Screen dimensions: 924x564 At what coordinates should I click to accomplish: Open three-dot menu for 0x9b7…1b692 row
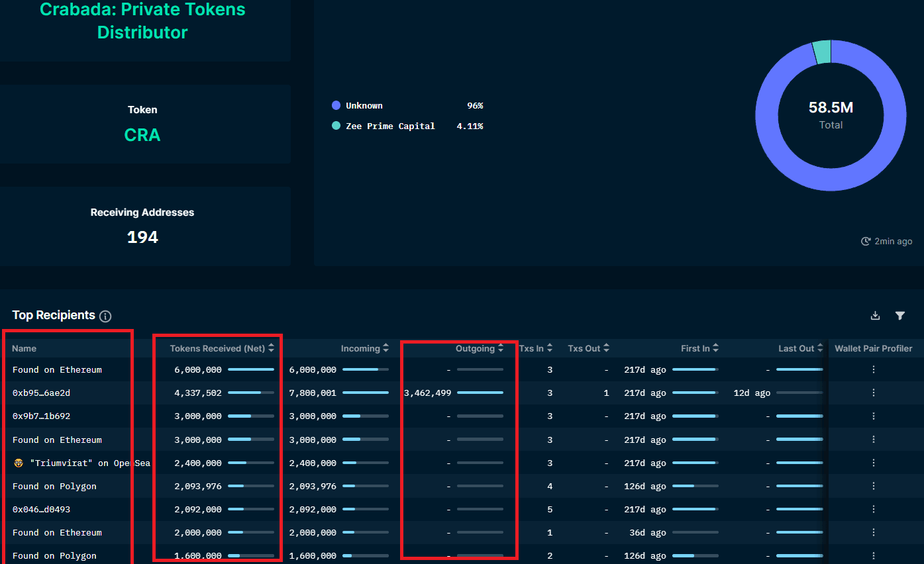click(874, 416)
